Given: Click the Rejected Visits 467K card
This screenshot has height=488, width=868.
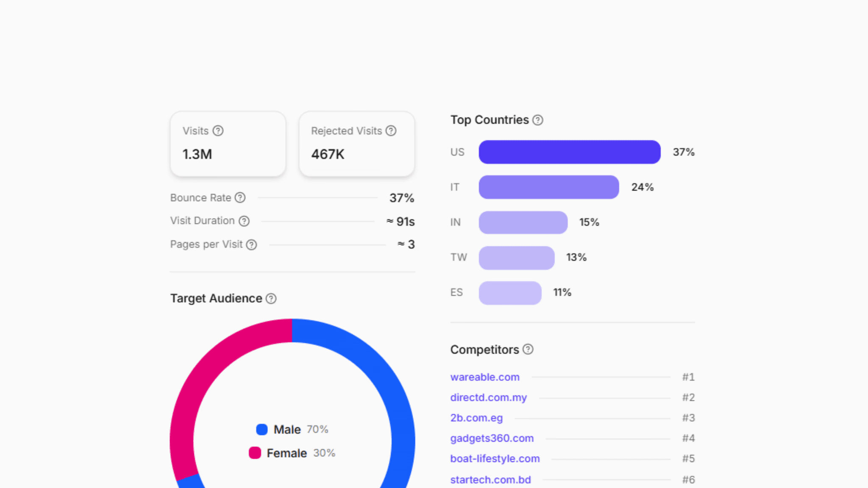Looking at the screenshot, I should [x=357, y=144].
